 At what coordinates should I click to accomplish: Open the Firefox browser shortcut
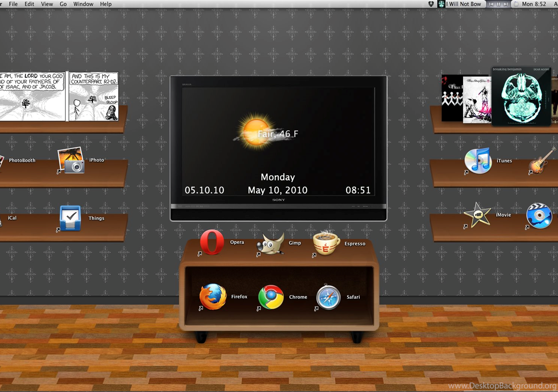pos(213,297)
